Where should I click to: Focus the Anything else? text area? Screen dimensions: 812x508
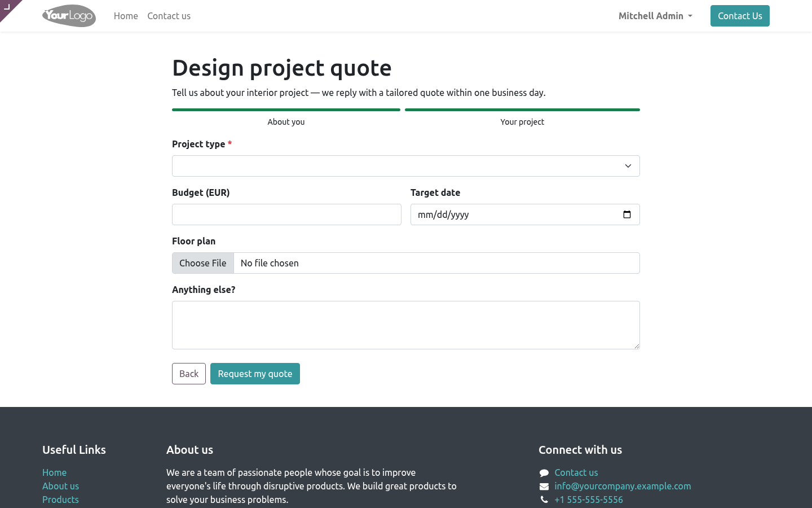click(x=406, y=325)
